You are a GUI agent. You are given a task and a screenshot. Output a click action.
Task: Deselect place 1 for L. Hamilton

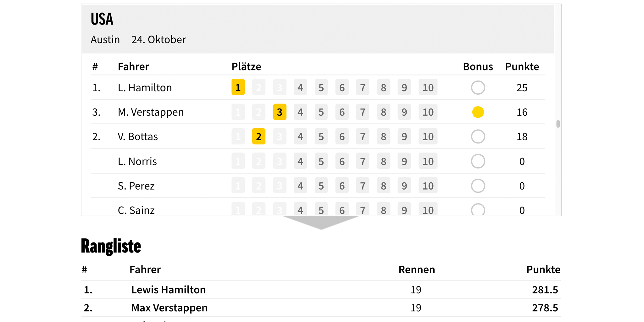click(238, 87)
